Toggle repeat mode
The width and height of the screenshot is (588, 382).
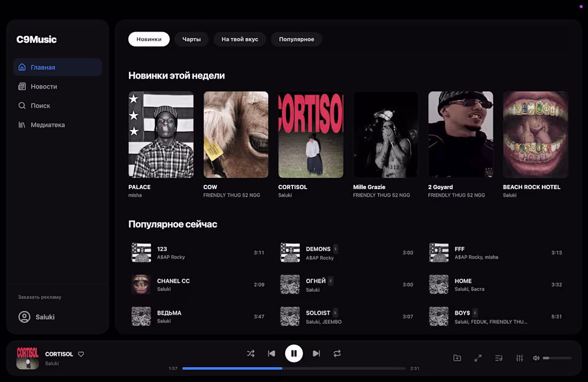tap(337, 353)
